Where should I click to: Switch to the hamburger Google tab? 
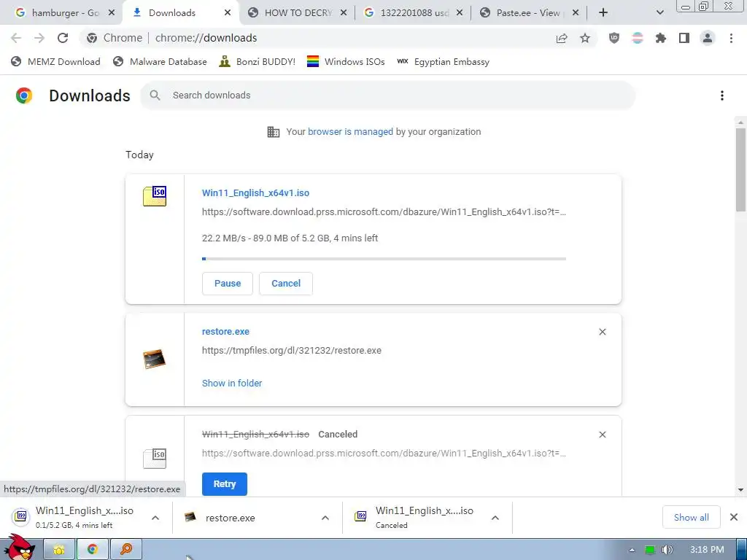point(65,13)
